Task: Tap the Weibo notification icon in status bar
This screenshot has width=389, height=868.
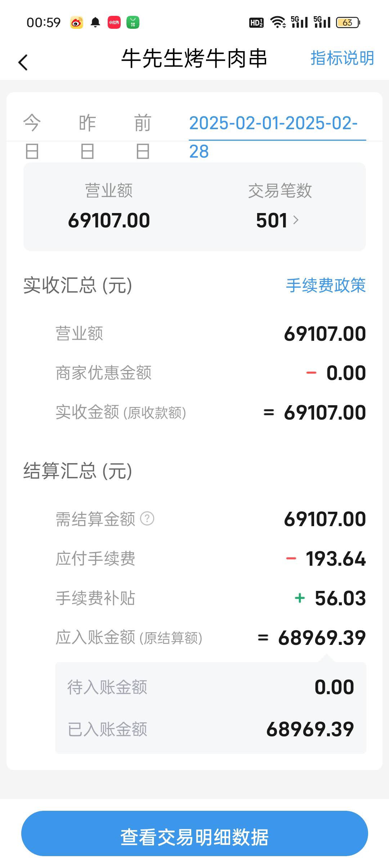Action: [76, 23]
